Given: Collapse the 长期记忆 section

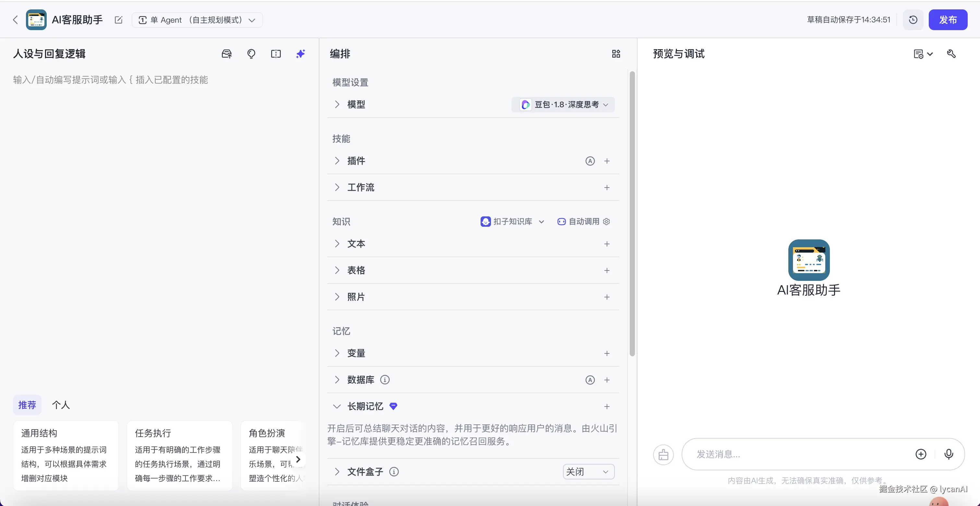Looking at the screenshot, I should tap(337, 407).
